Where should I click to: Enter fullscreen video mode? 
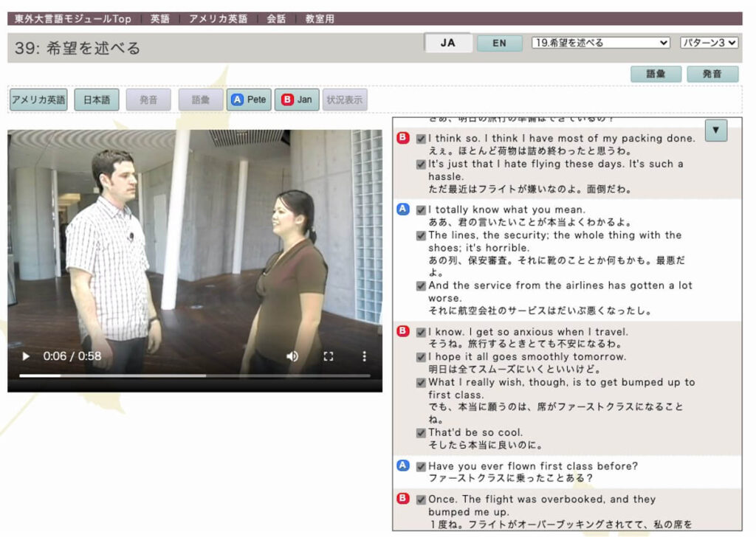coord(329,356)
